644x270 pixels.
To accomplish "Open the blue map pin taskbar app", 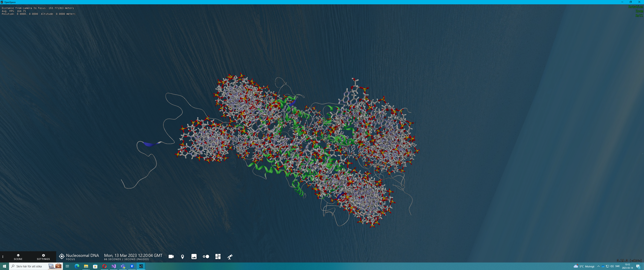I will pyautogui.click(x=132, y=266).
